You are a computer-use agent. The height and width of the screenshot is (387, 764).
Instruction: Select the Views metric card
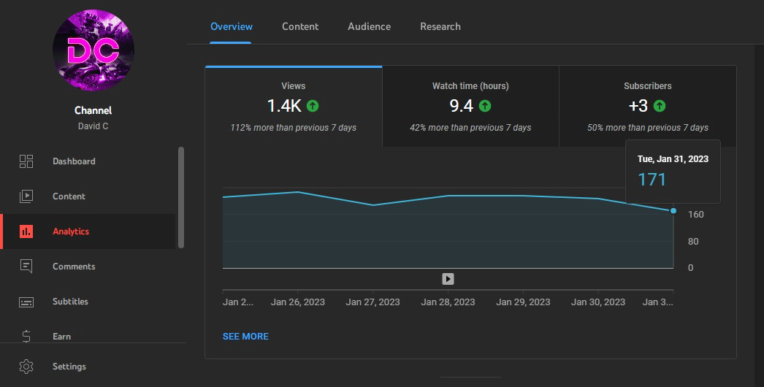(293, 106)
